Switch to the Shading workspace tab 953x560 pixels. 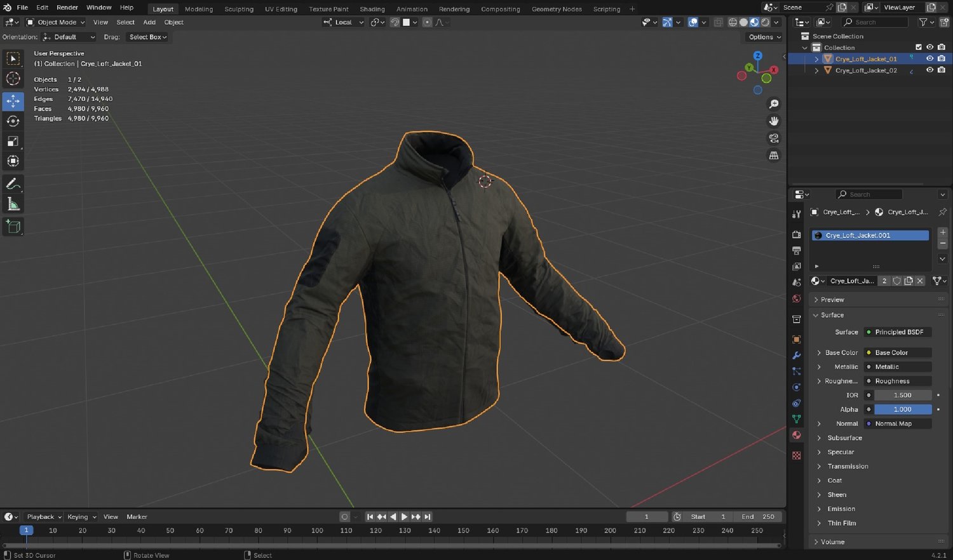(x=372, y=9)
